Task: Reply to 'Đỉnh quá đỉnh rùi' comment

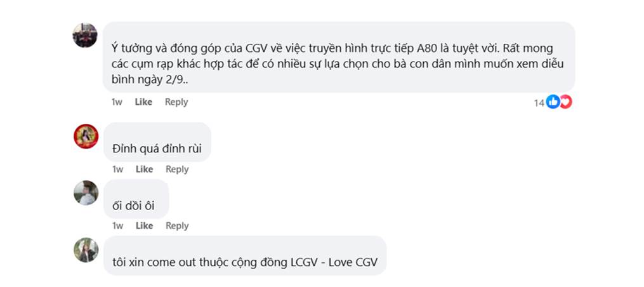Action: pos(177,169)
